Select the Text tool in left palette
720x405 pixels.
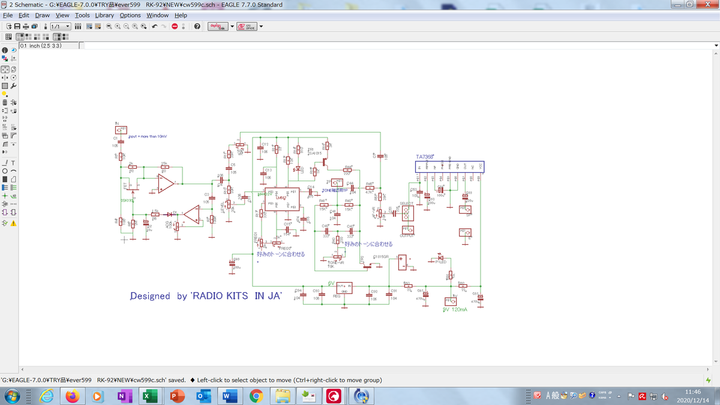[x=14, y=162]
